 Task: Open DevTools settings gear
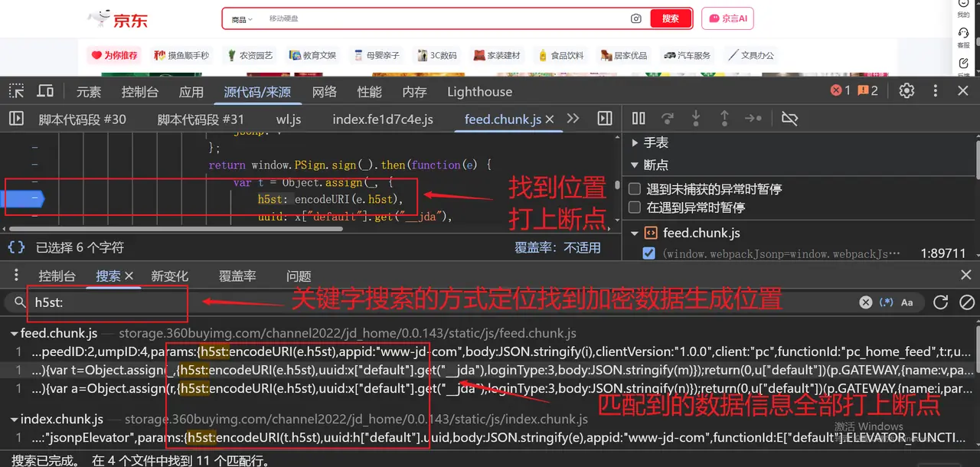[x=906, y=91]
